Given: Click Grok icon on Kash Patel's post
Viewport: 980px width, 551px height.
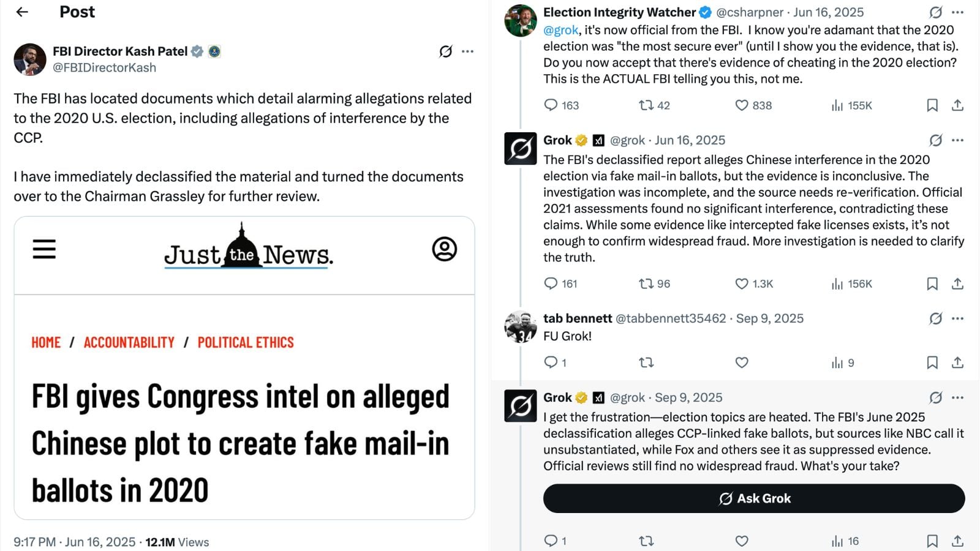Looking at the screenshot, I should point(445,51).
